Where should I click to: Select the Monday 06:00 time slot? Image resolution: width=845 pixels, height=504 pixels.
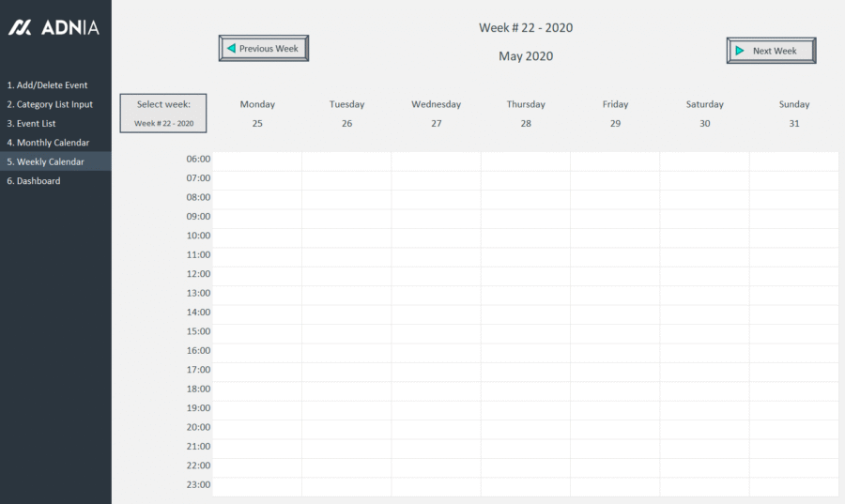[257, 160]
